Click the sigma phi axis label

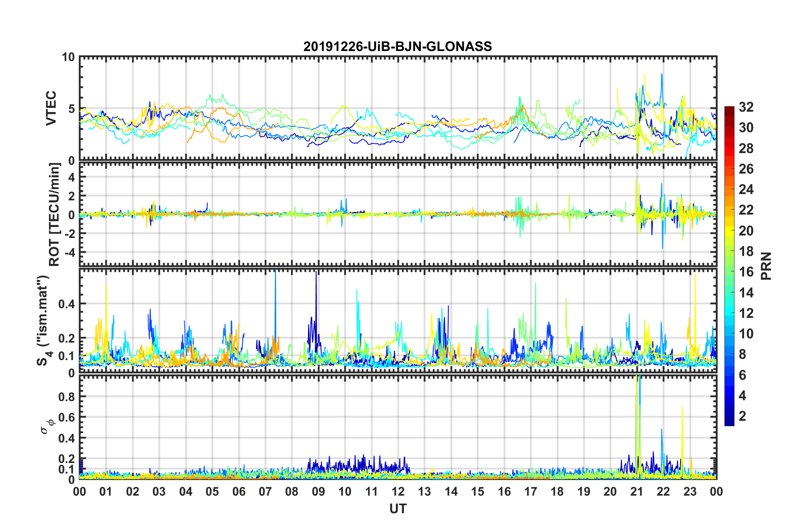coord(47,427)
